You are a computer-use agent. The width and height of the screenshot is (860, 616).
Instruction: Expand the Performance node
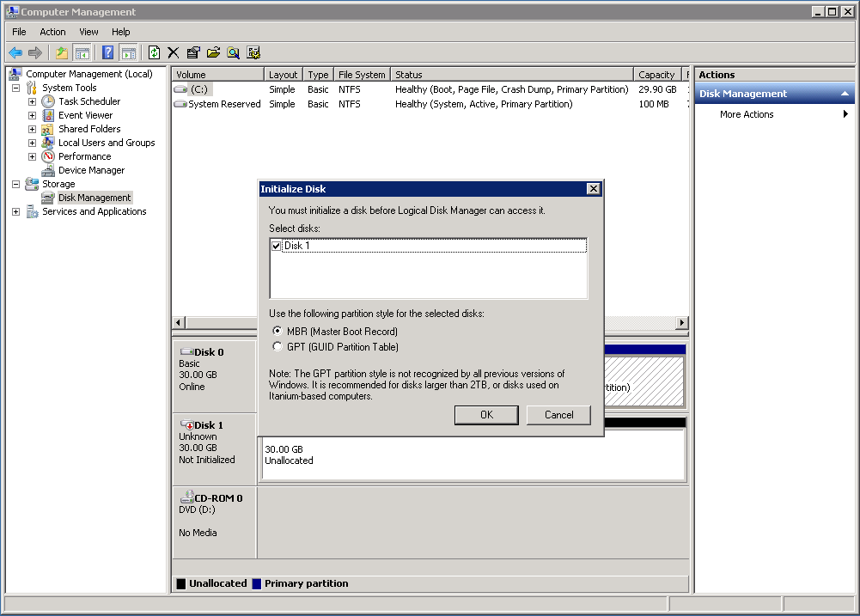tap(33, 156)
